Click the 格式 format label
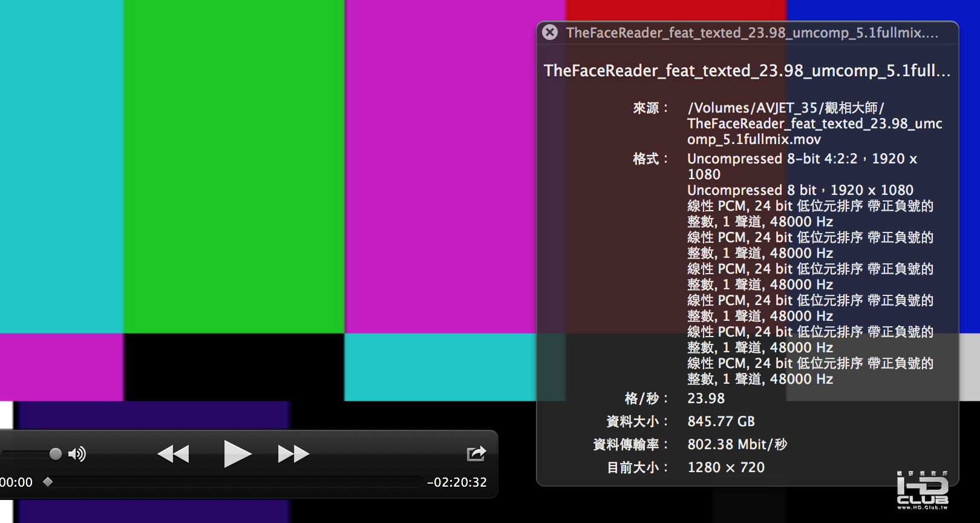 point(650,159)
